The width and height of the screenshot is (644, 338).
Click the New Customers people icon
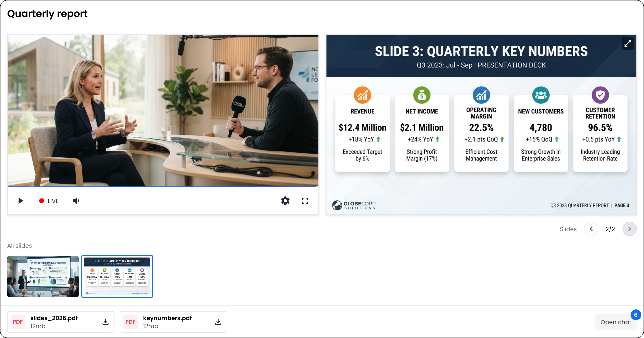click(541, 95)
